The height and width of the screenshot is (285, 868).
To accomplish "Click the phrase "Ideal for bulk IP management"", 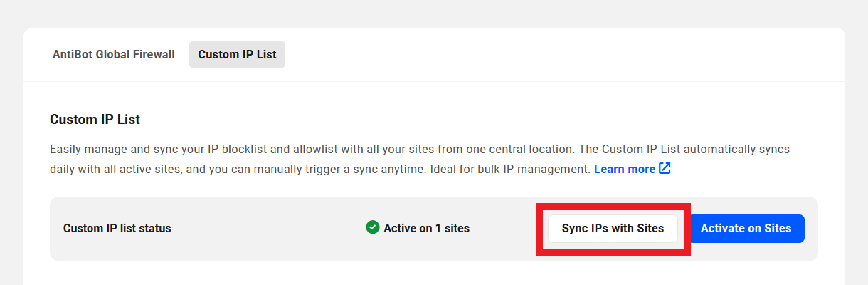I will coord(510,170).
